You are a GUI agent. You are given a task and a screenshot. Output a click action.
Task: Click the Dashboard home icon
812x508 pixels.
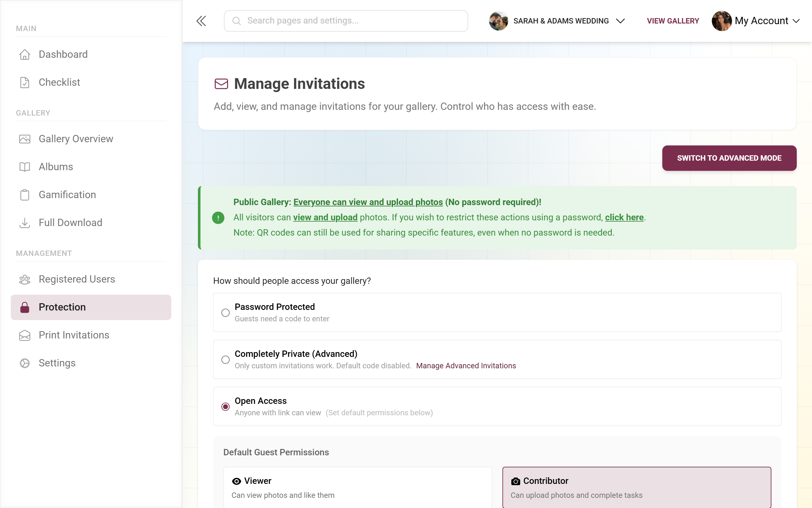24,54
